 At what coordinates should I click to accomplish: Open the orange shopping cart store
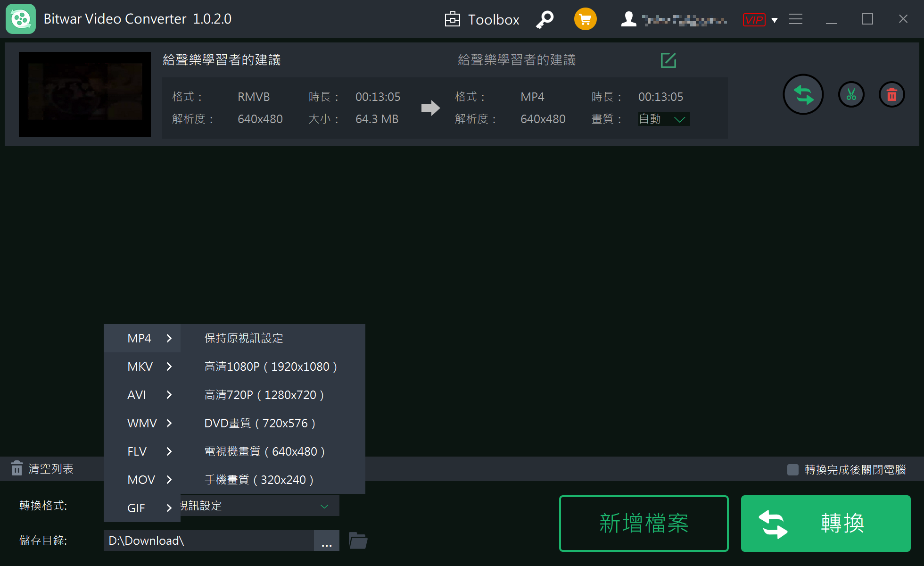585,19
